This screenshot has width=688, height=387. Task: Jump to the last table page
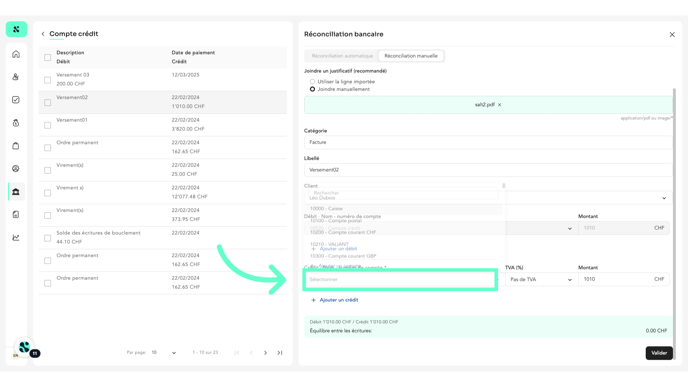click(280, 353)
